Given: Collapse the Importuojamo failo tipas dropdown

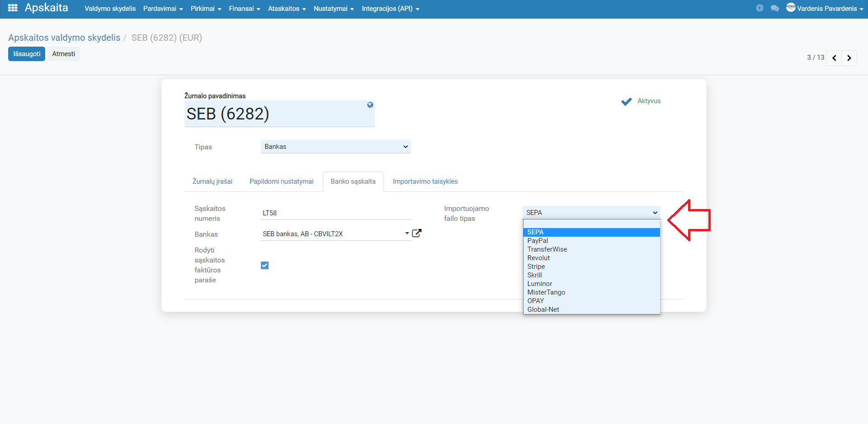Looking at the screenshot, I should click(x=591, y=213).
